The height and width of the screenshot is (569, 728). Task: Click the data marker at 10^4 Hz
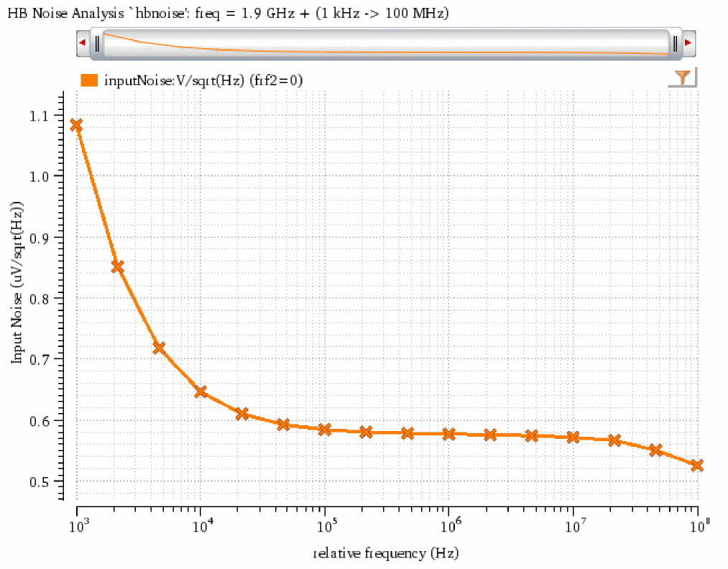pyautogui.click(x=201, y=392)
